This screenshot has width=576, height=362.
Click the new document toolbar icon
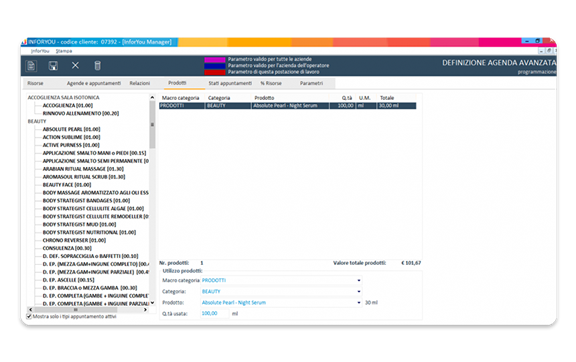(x=31, y=66)
